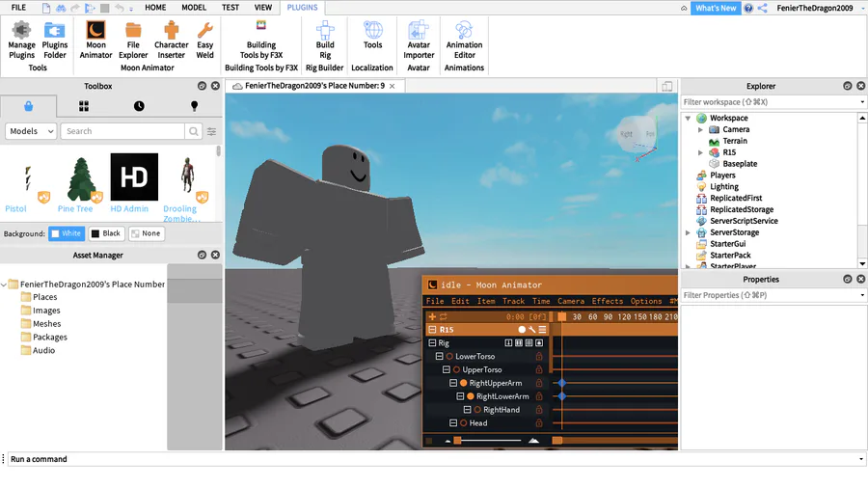The image size is (868, 488).
Task: Open the Build Rig tool
Action: 325,40
